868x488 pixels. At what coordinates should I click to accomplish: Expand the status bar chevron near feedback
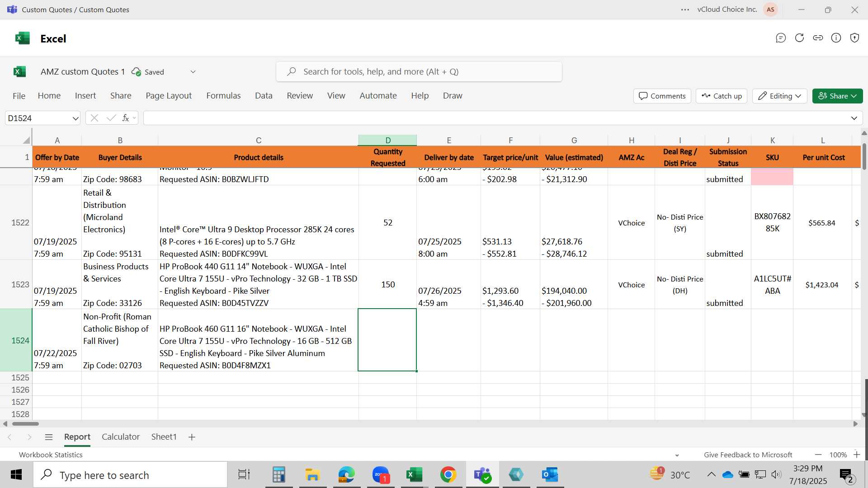[677, 455]
